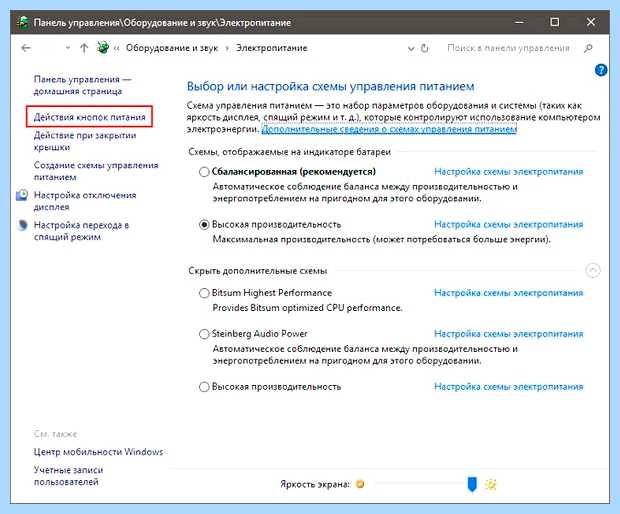Image resolution: width=620 pixels, height=514 pixels.
Task: Refresh the Electropitanie page
Action: (425, 48)
